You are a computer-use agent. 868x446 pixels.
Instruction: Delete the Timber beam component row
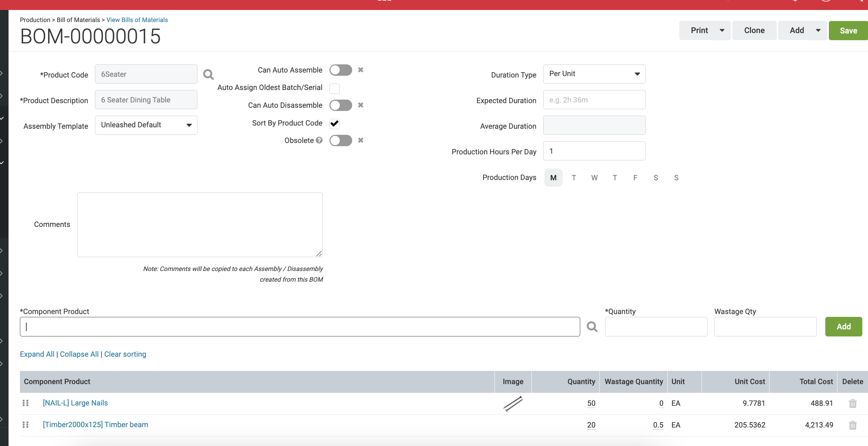click(852, 425)
